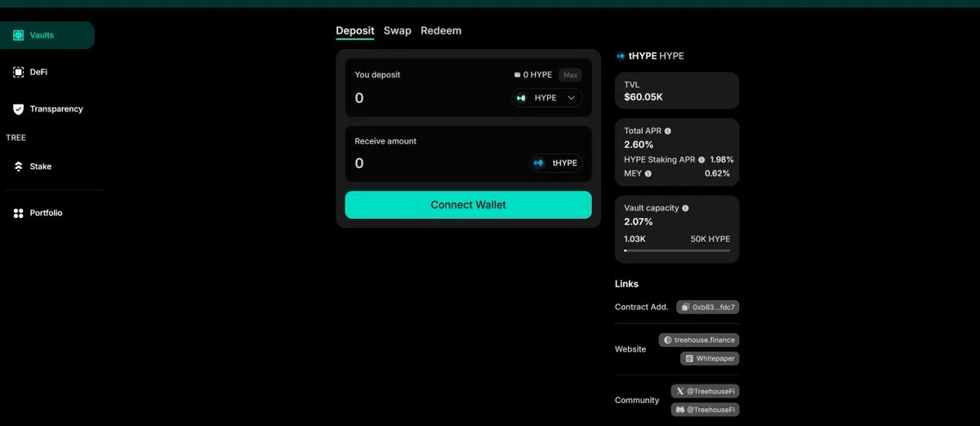The image size is (980, 426).
Task: Click the TVL value $60.05K
Action: tap(644, 97)
